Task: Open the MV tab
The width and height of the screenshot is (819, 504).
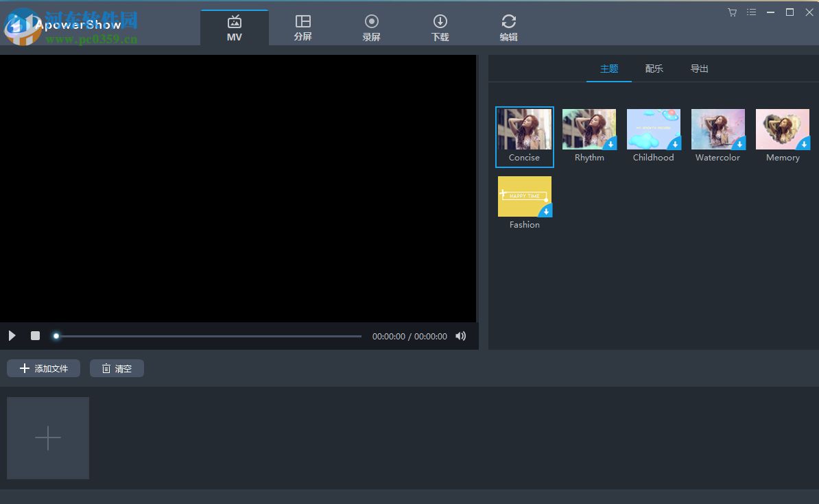Action: (235, 27)
